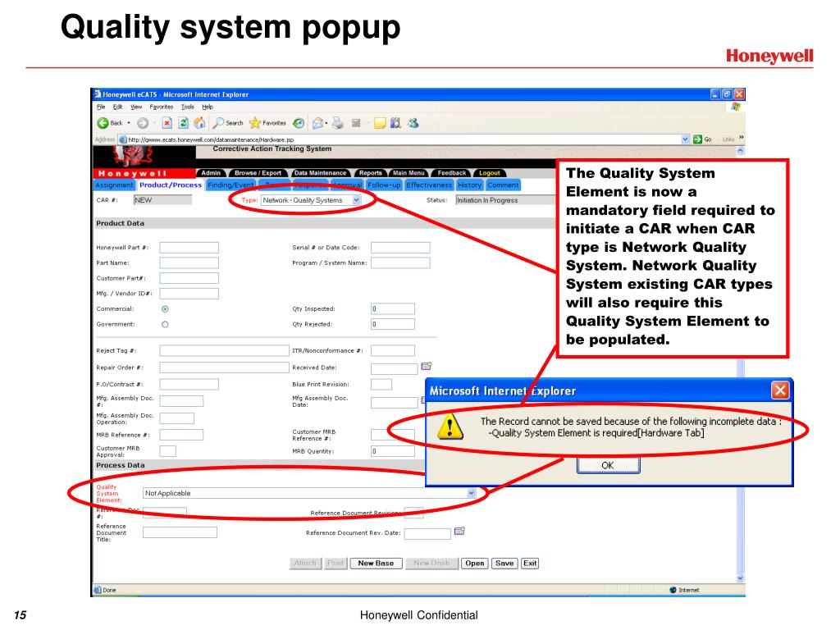The width and height of the screenshot is (840, 630).
Task: Click the Exit button
Action: click(x=530, y=563)
